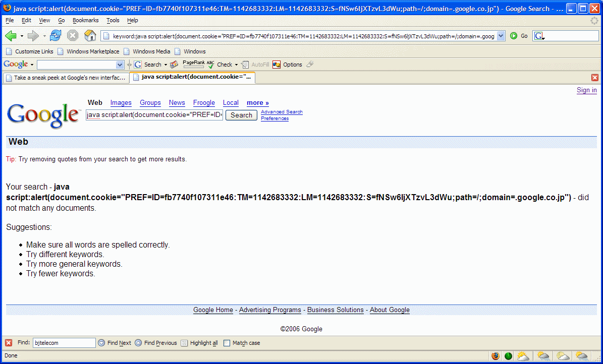Viewport: 603px width, 364px height.
Task: Open the Images search link
Action: (121, 103)
